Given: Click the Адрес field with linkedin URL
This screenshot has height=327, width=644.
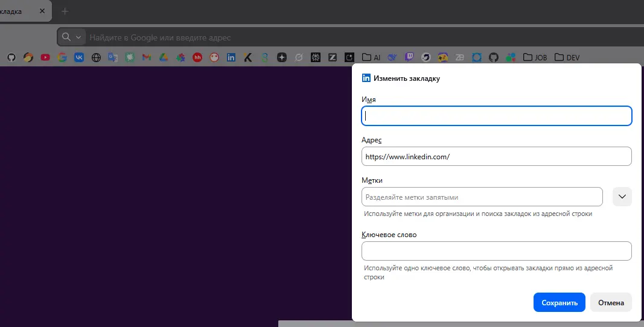Looking at the screenshot, I should (x=497, y=156).
